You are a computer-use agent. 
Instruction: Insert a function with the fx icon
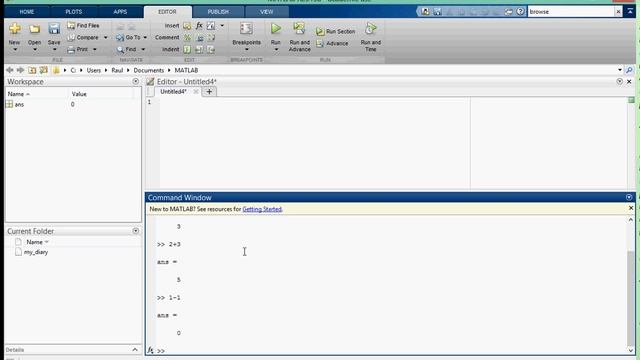coord(199,25)
